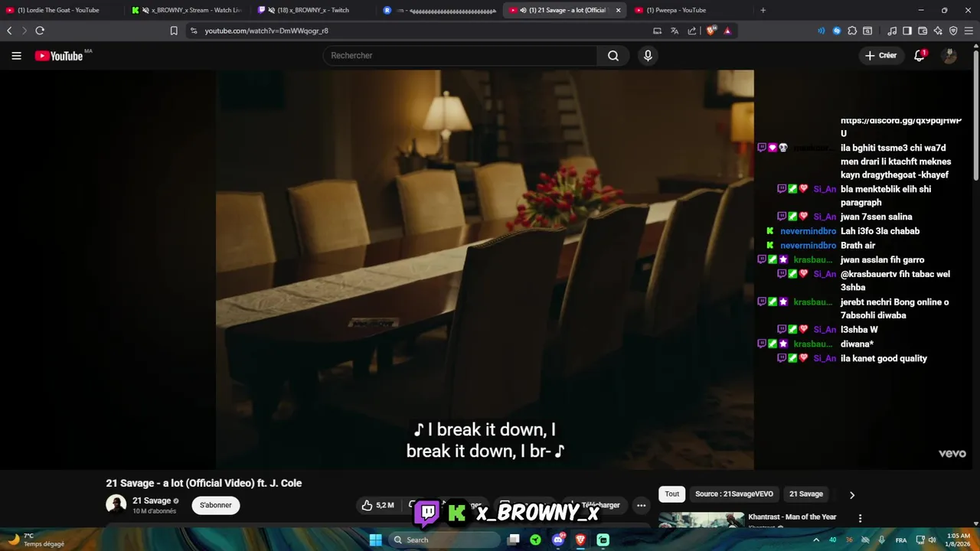
Task: Open the Brave Rewards triangle icon
Action: coord(727,31)
